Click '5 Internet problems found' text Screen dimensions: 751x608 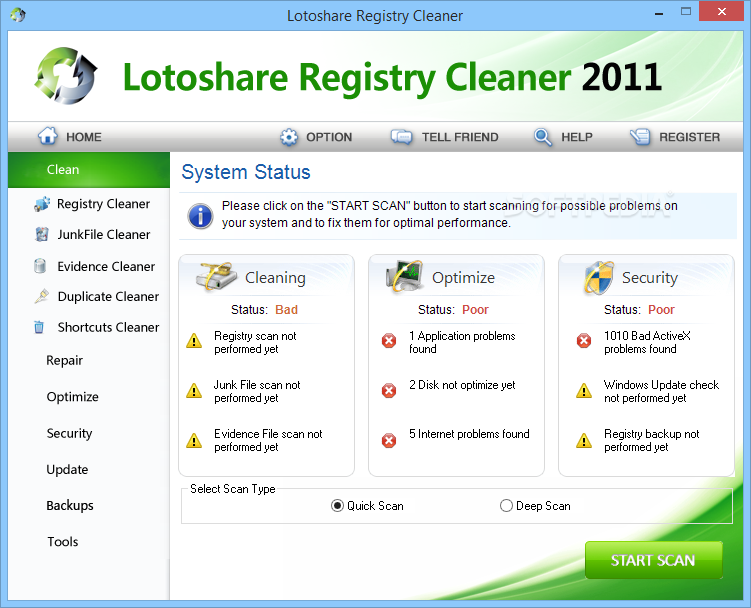[x=469, y=434]
